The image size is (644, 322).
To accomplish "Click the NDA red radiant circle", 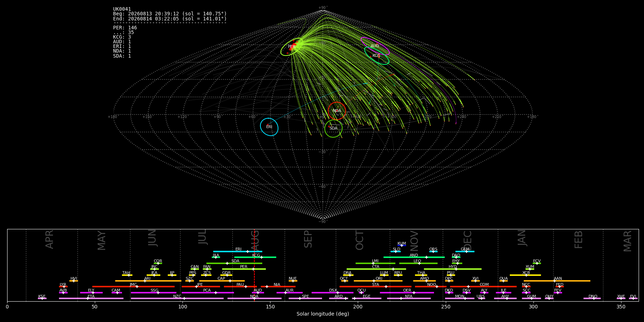I will click(x=337, y=111).
